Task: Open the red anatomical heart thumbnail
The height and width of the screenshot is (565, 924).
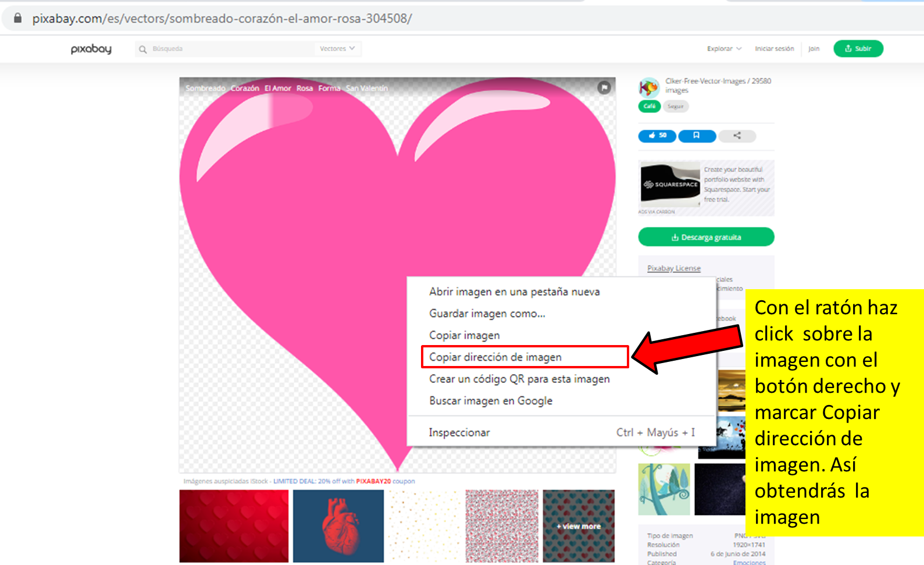Action: click(x=338, y=525)
